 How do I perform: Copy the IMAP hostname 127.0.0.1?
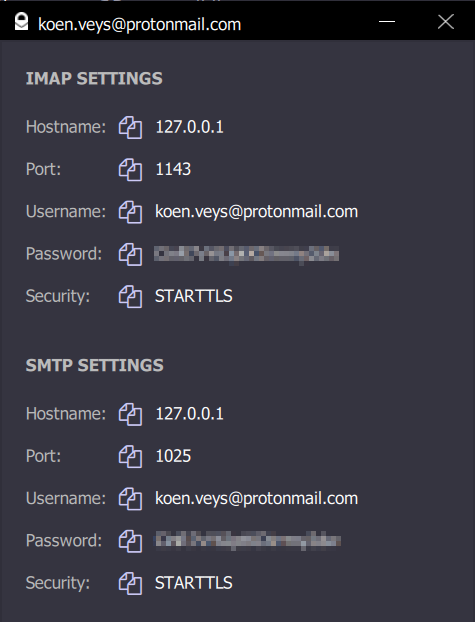pyautogui.click(x=130, y=127)
